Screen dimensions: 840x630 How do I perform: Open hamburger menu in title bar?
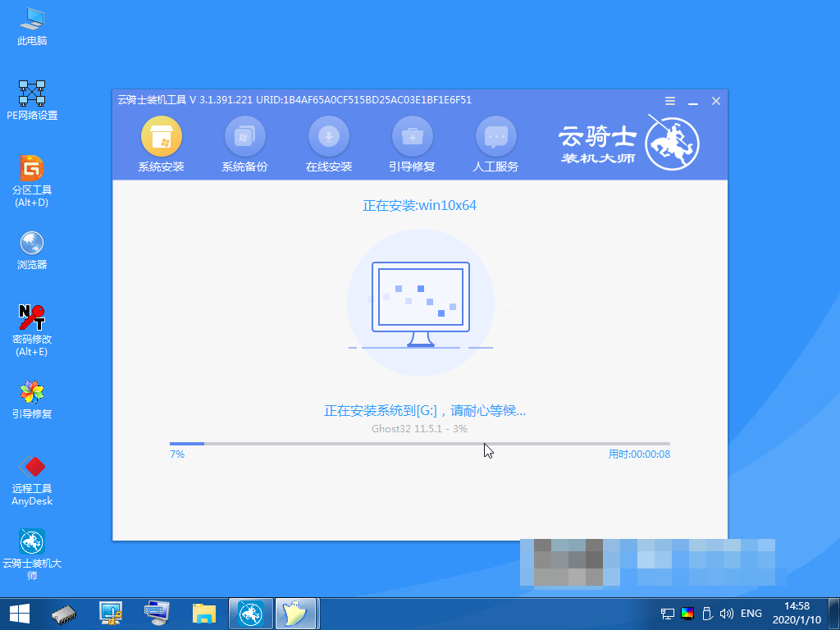point(670,101)
